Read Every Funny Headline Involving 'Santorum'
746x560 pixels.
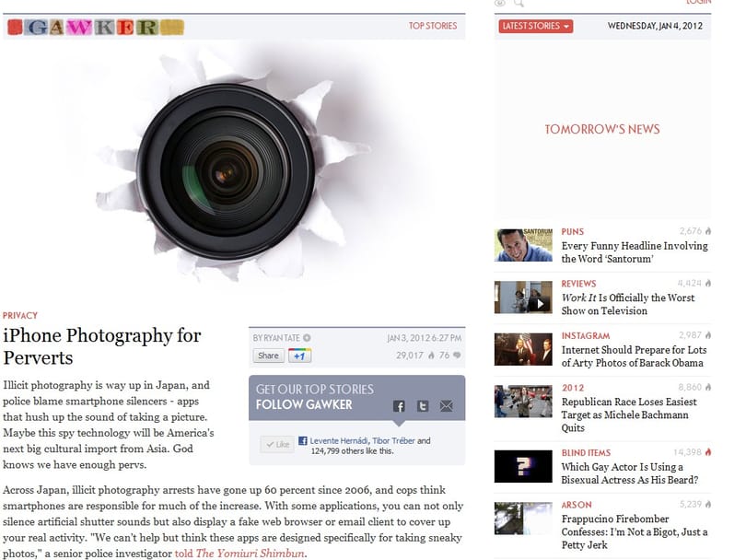point(635,252)
